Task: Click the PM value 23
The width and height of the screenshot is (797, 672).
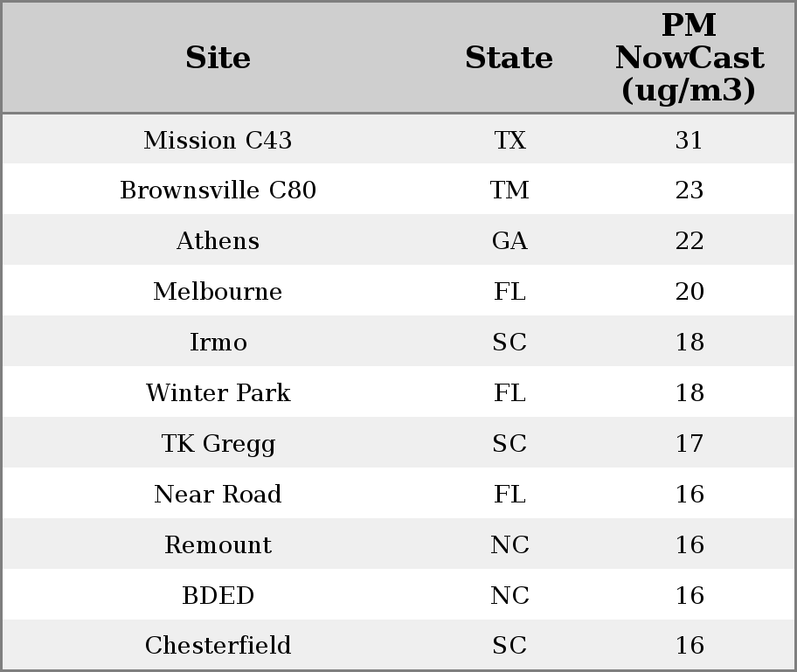Action: (689, 191)
